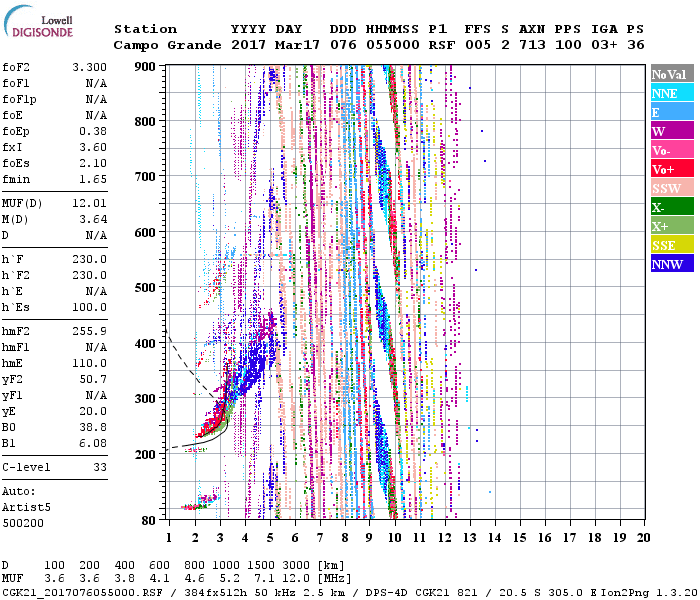
Task: Click the 500 km height axis label
Action: (x=145, y=287)
